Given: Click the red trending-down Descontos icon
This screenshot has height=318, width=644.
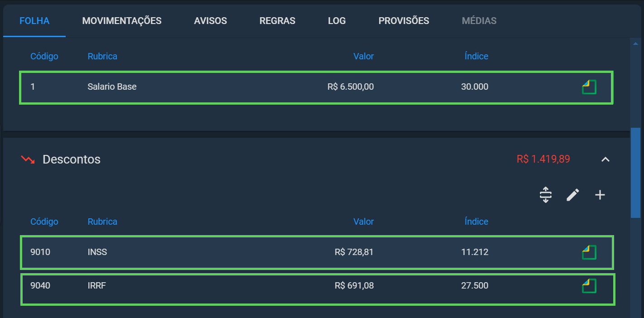Looking at the screenshot, I should point(28,159).
